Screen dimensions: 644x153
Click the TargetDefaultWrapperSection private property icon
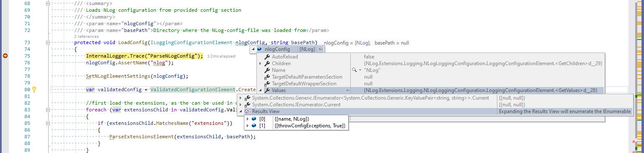267,84
